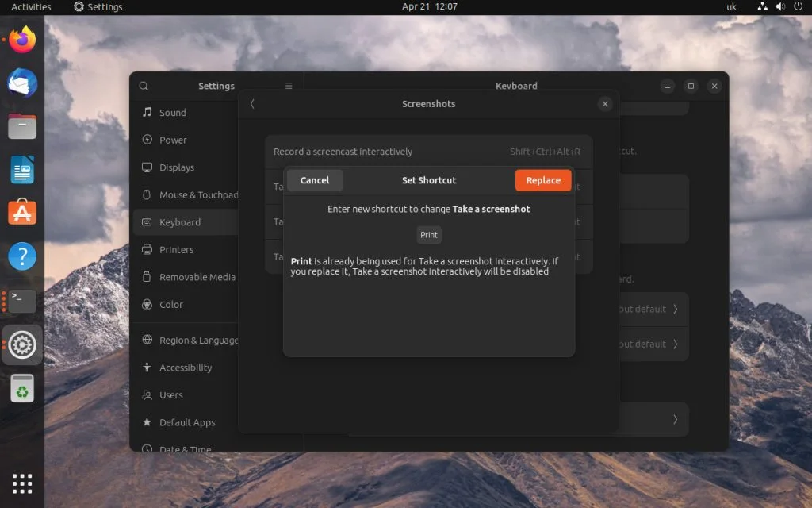
Task: Open the Show Applications grid
Action: 21,483
